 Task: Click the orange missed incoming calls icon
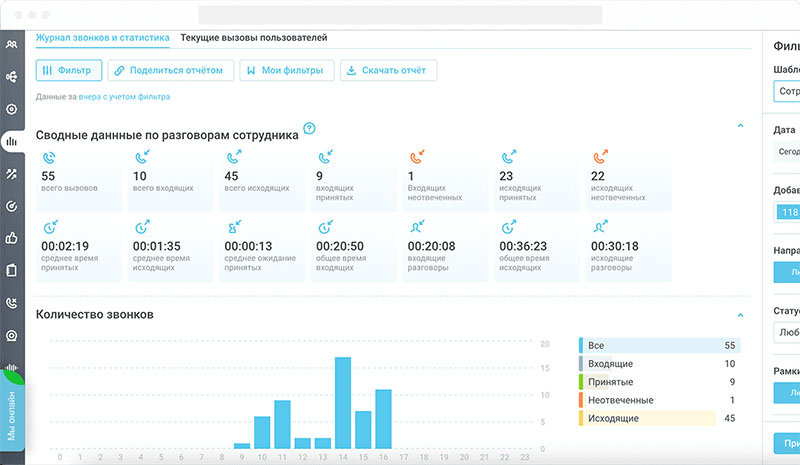[x=416, y=157]
